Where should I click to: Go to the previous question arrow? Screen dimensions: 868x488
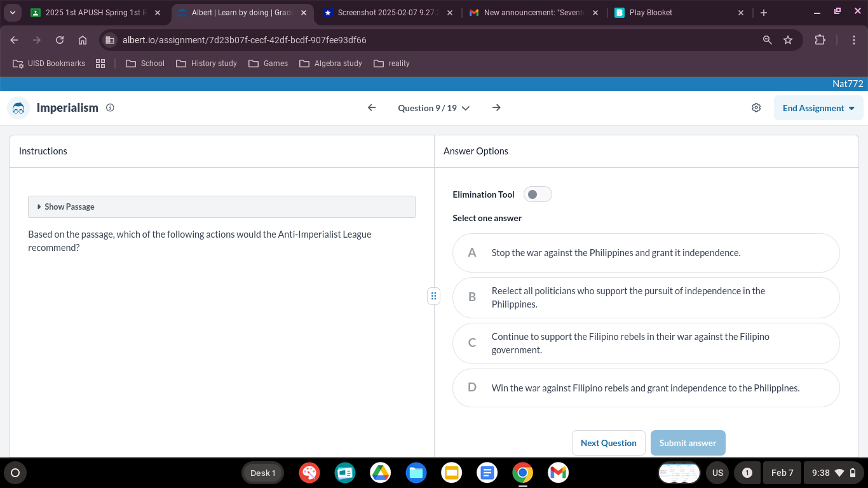[x=372, y=108]
